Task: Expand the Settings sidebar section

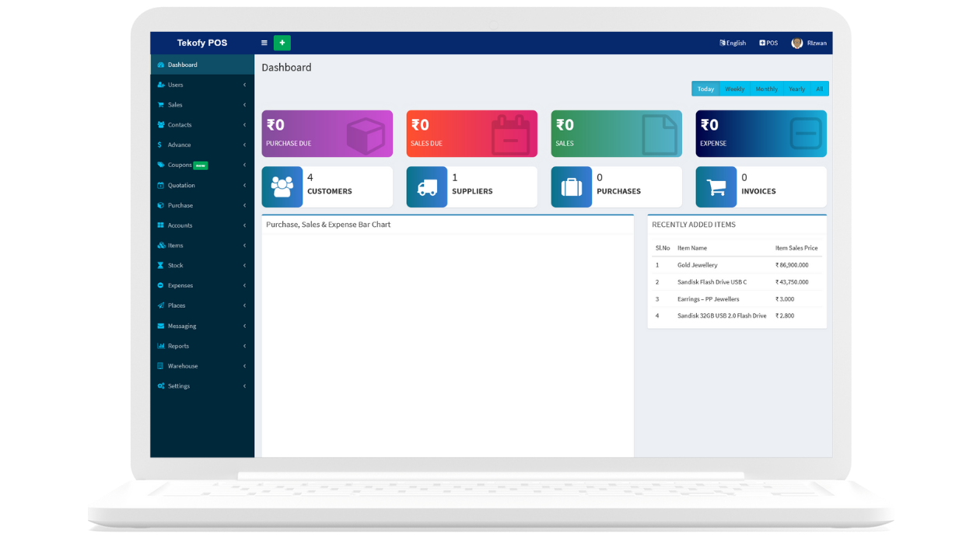Action: [179, 386]
